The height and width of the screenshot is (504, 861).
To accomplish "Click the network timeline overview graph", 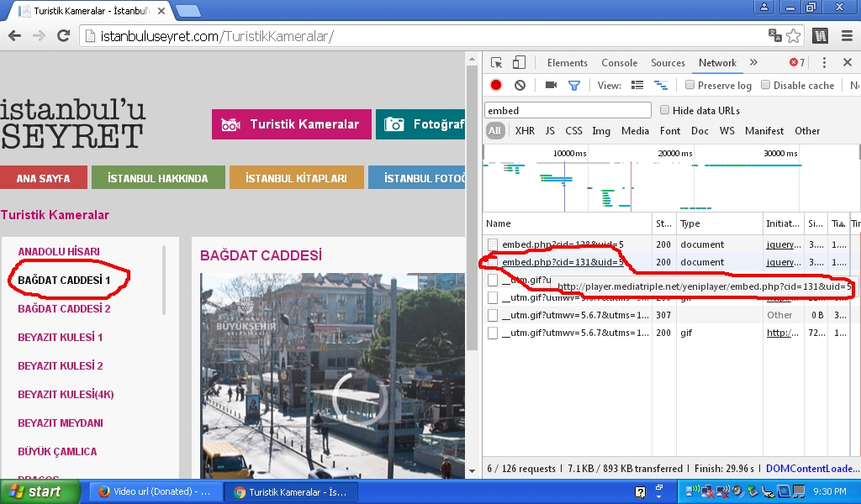I will [670, 178].
